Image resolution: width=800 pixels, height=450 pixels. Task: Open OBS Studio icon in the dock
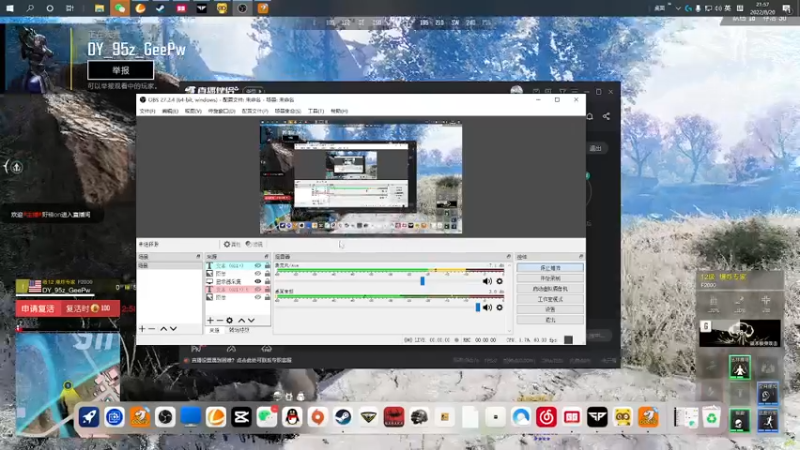[165, 417]
